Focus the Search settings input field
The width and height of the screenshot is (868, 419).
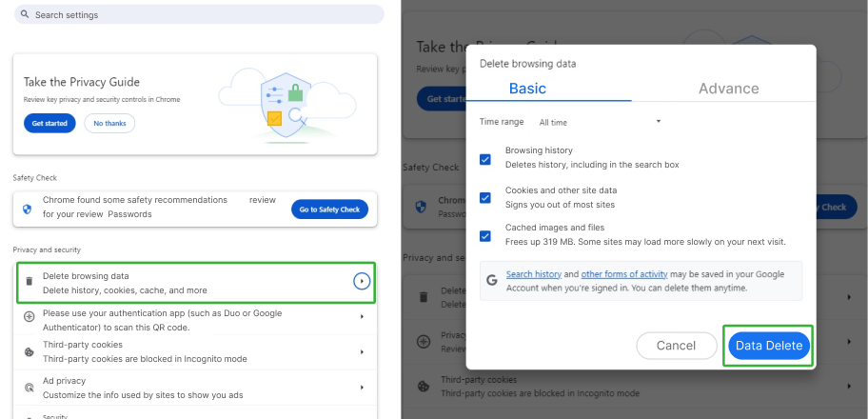point(190,15)
